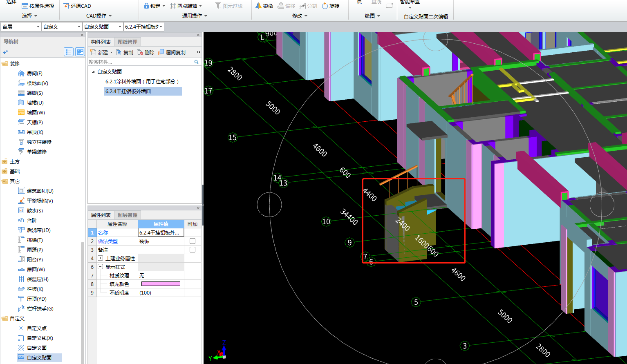Select 楼地面(V) component
Image resolution: width=627 pixels, height=364 pixels.
point(33,83)
